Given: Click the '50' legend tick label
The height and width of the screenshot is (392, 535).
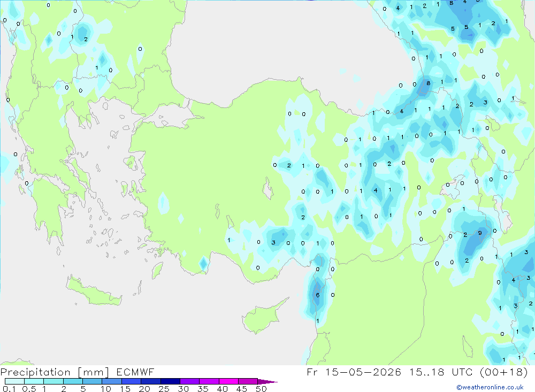Looking at the screenshot, I should point(261,389).
